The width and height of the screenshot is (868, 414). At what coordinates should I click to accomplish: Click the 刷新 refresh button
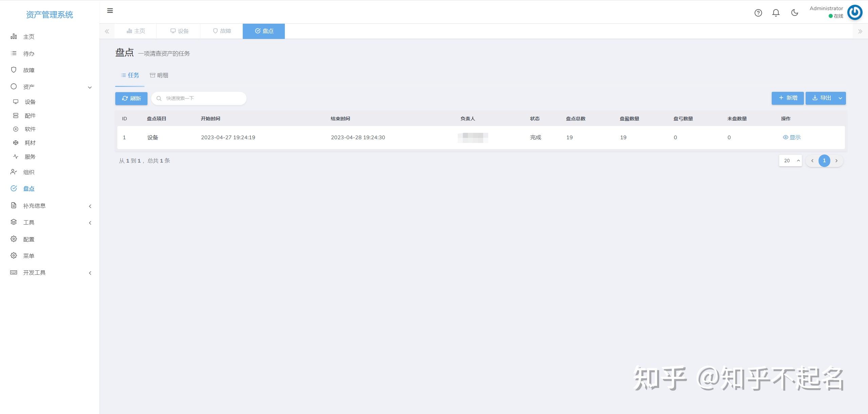(x=131, y=99)
